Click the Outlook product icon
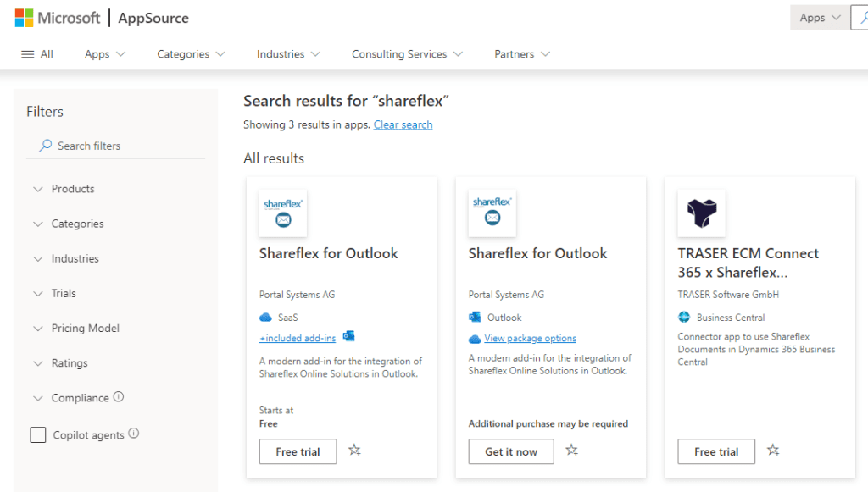 [x=475, y=318]
